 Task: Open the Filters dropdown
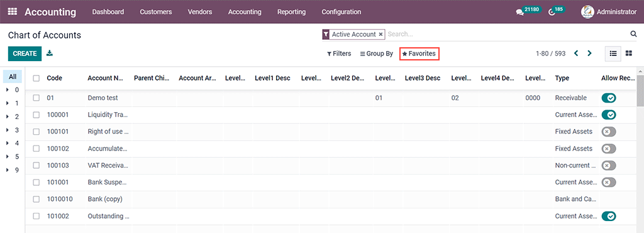pos(339,54)
